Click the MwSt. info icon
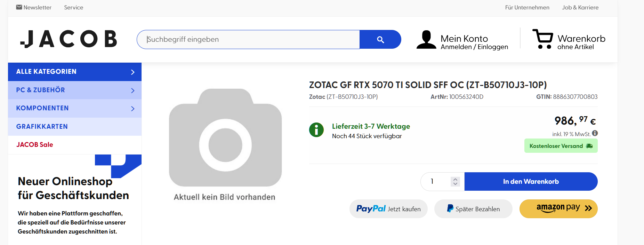The height and width of the screenshot is (245, 644). coord(595,133)
